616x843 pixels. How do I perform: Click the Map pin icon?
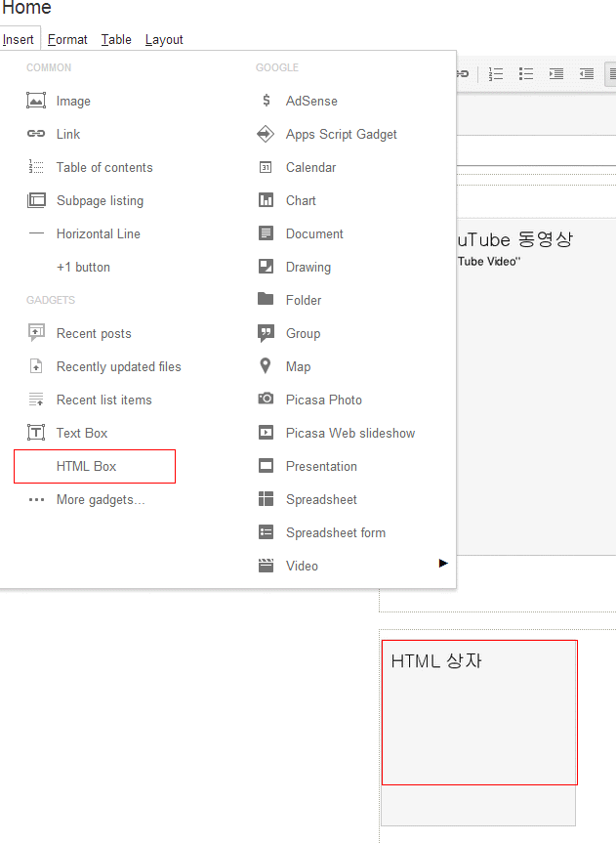(x=266, y=365)
